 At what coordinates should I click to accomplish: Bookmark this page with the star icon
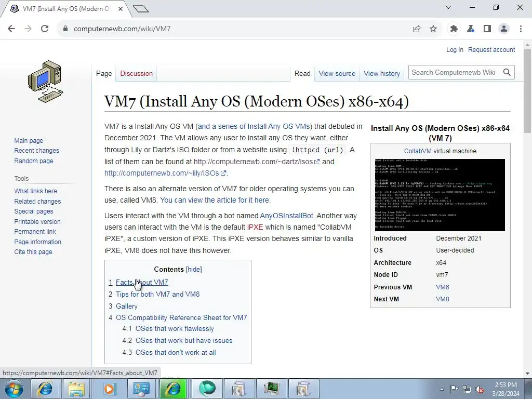click(433, 29)
